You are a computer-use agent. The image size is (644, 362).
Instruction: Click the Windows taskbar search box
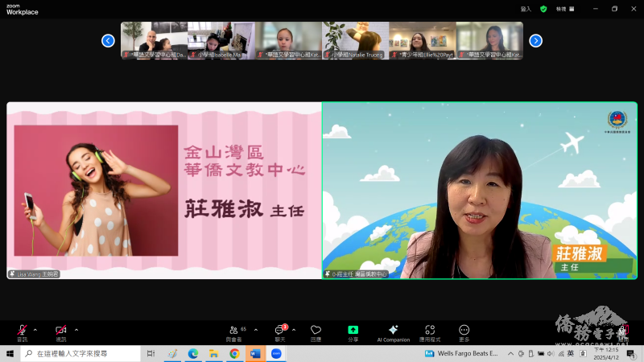(x=80, y=353)
